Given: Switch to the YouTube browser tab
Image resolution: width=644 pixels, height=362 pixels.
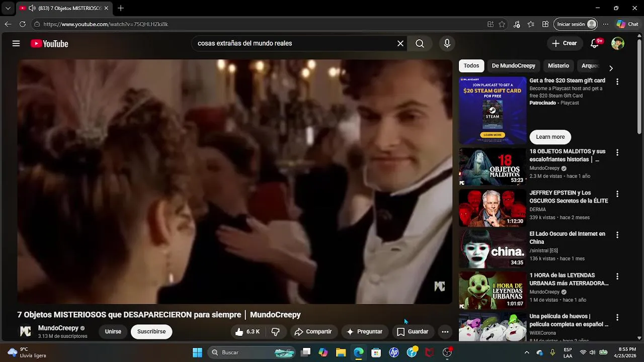Looking at the screenshot, I should point(64,8).
